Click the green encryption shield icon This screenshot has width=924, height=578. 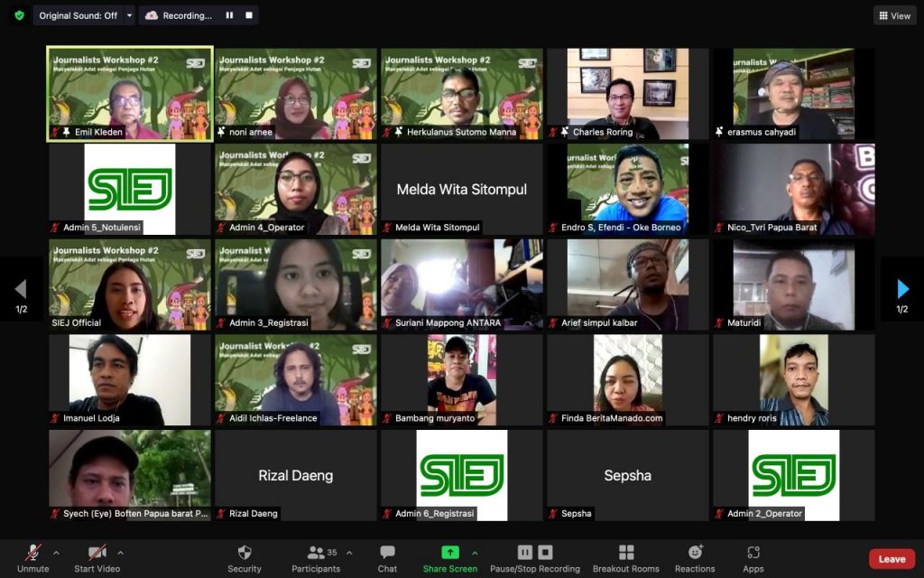pos(19,15)
